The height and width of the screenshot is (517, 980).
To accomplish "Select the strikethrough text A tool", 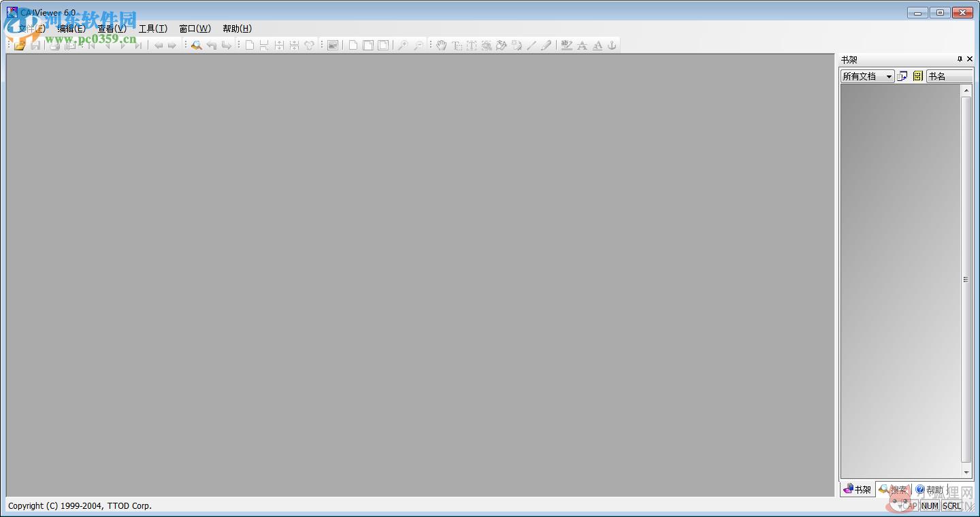I will tap(582, 45).
